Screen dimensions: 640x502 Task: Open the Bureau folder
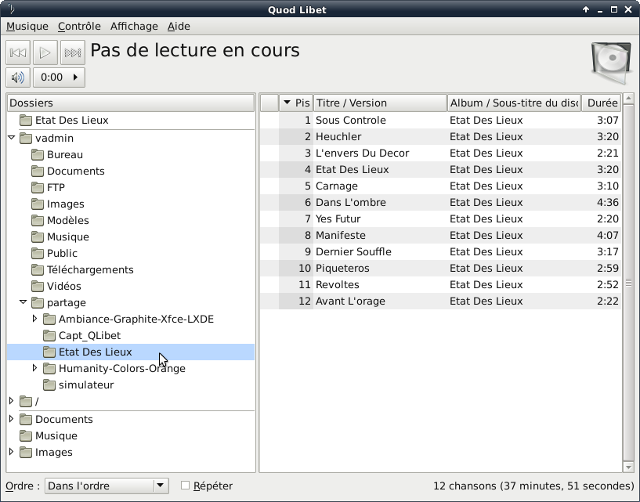point(64,155)
